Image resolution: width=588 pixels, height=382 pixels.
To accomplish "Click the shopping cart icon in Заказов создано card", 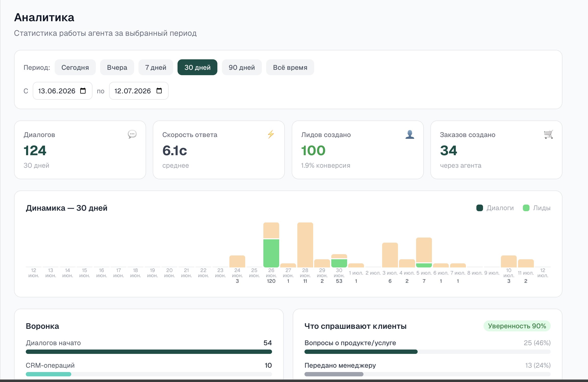I will coord(548,134).
